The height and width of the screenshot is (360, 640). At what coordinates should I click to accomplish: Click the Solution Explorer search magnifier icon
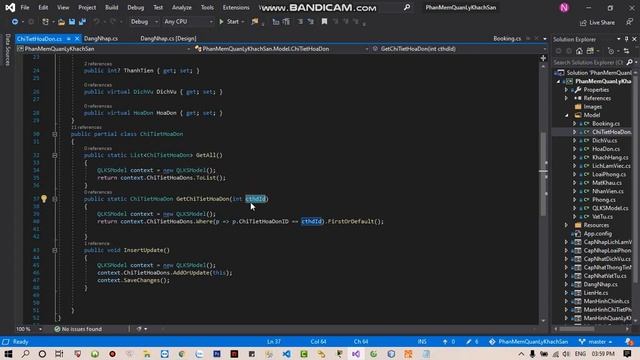tap(629, 62)
